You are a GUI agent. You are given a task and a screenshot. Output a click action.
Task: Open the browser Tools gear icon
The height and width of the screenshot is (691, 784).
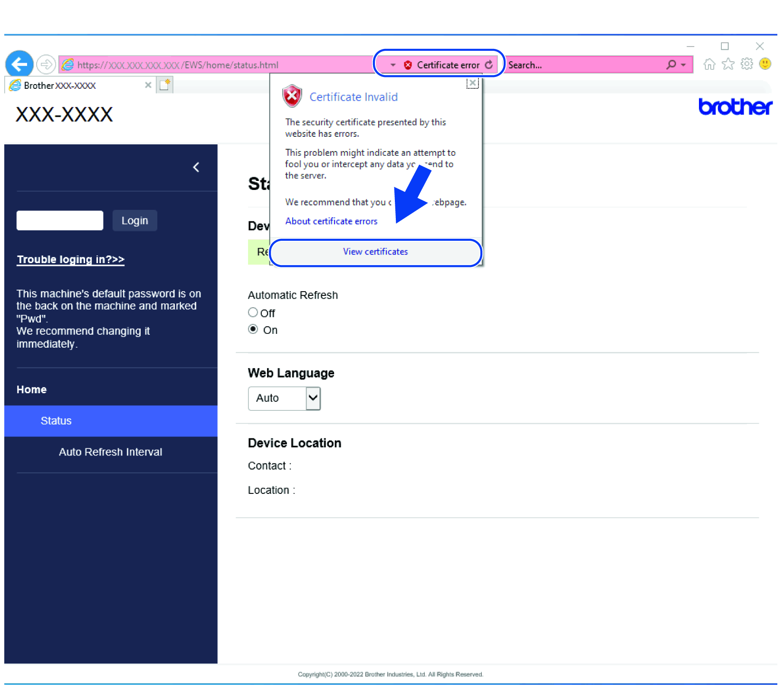[747, 64]
